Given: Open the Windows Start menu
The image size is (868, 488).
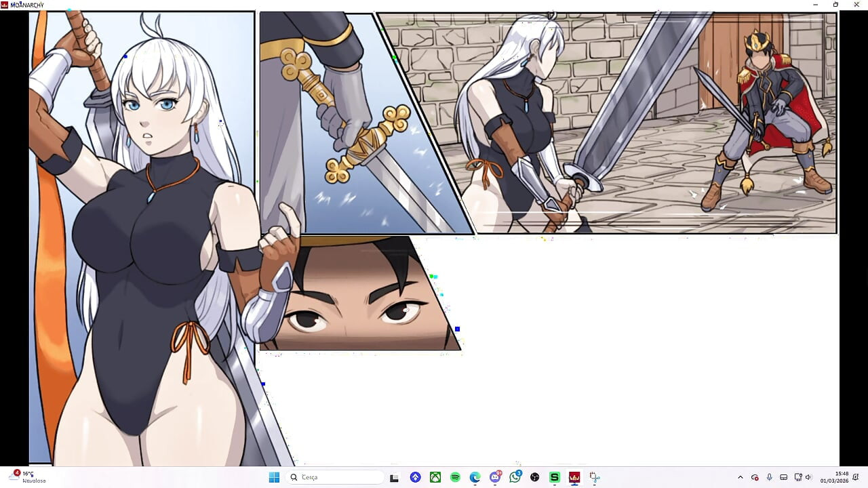Looking at the screenshot, I should point(274,477).
